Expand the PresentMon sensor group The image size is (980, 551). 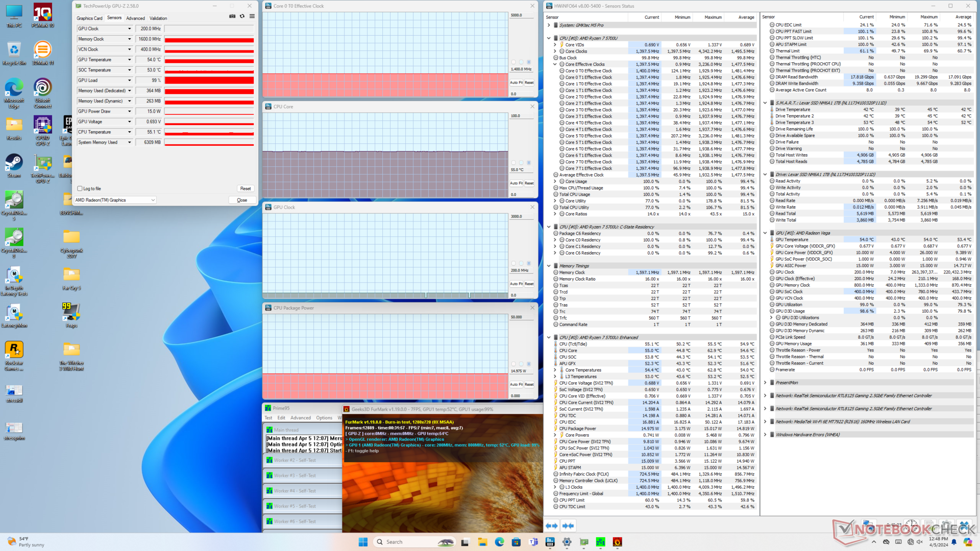click(x=765, y=383)
